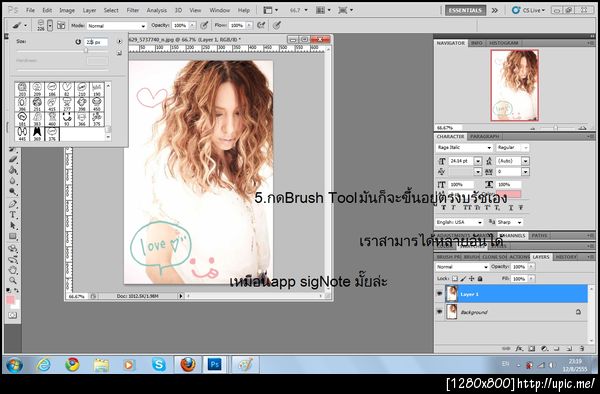Select the Dodge tool
This screenshot has height=394, width=600.
[13, 191]
